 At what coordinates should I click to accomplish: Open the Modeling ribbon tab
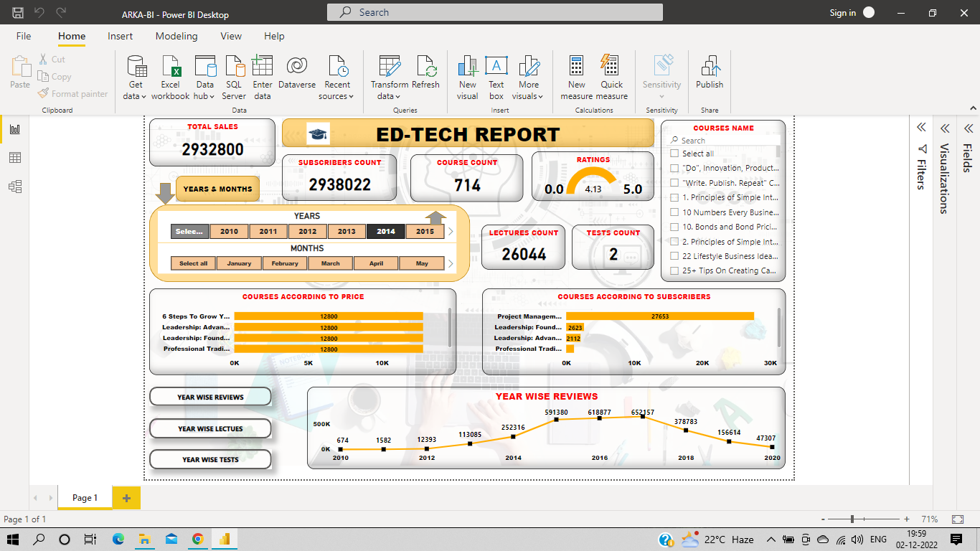click(176, 36)
